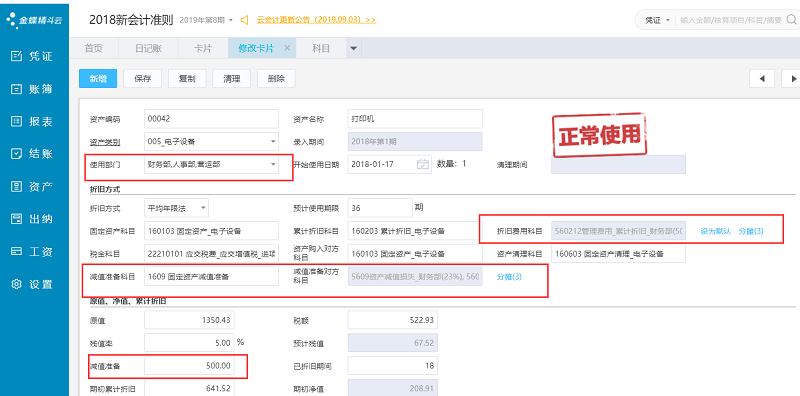Click the 设为默认 link
The height and width of the screenshot is (396, 800).
[x=716, y=231]
